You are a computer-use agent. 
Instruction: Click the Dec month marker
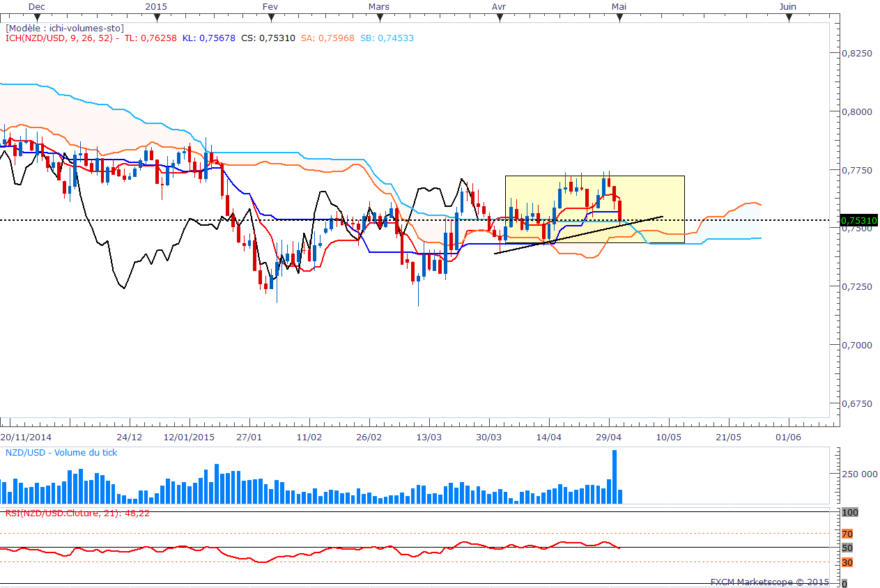point(37,6)
